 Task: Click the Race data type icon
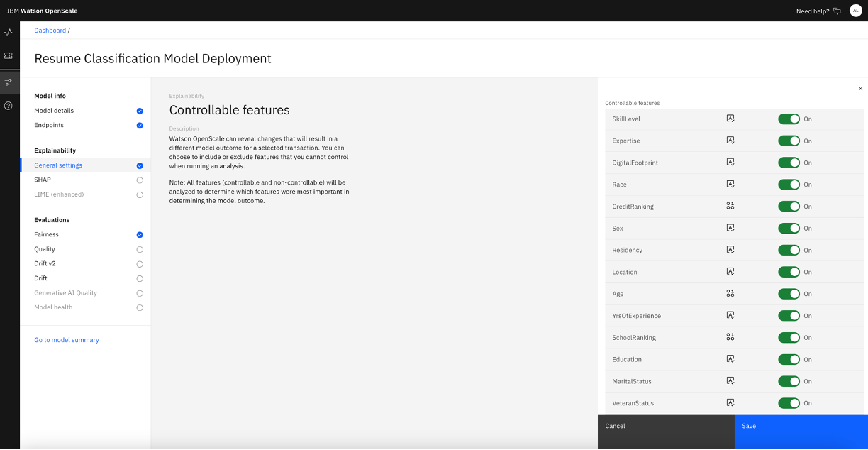730,185
